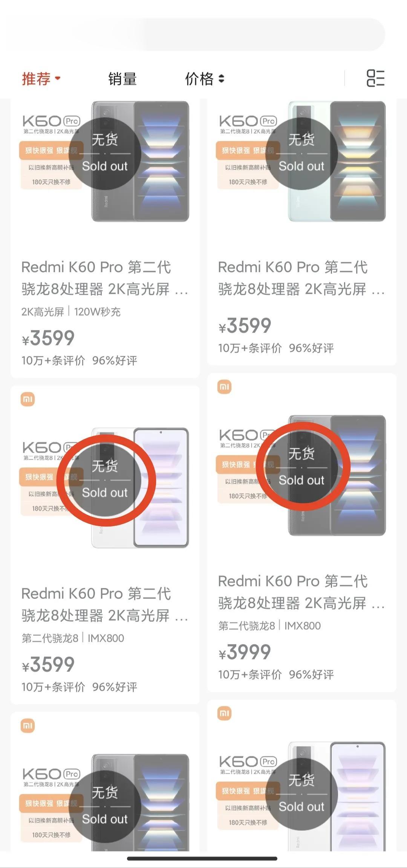Open white Redmi K60 Pro title with IMX800
Viewport: 407px width, 868px height.
click(x=105, y=604)
